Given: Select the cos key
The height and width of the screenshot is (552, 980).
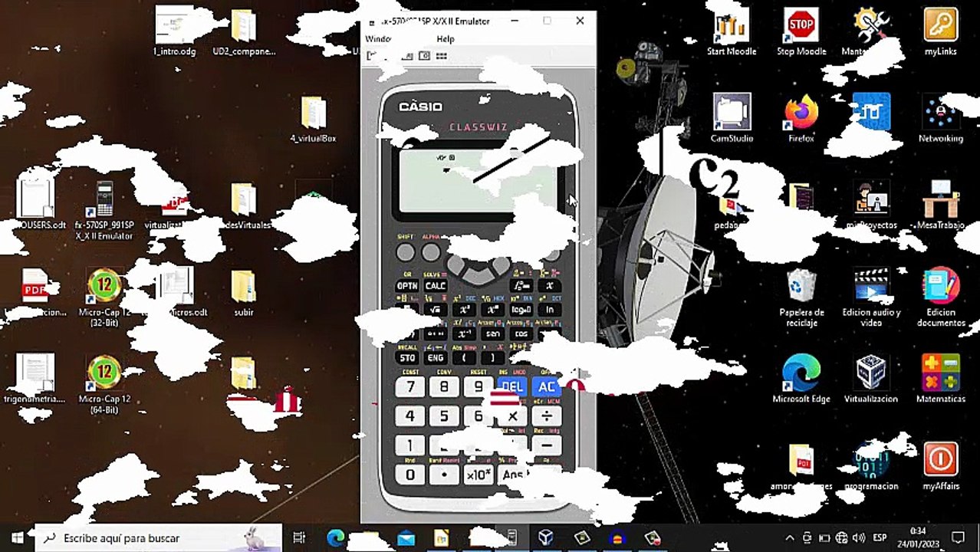Looking at the screenshot, I should (x=521, y=334).
